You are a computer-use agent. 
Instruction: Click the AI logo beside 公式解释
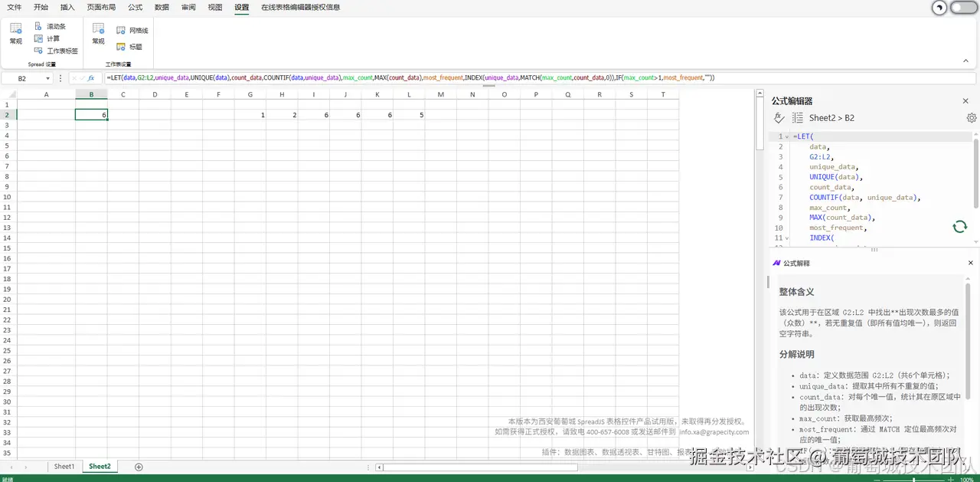(776, 263)
